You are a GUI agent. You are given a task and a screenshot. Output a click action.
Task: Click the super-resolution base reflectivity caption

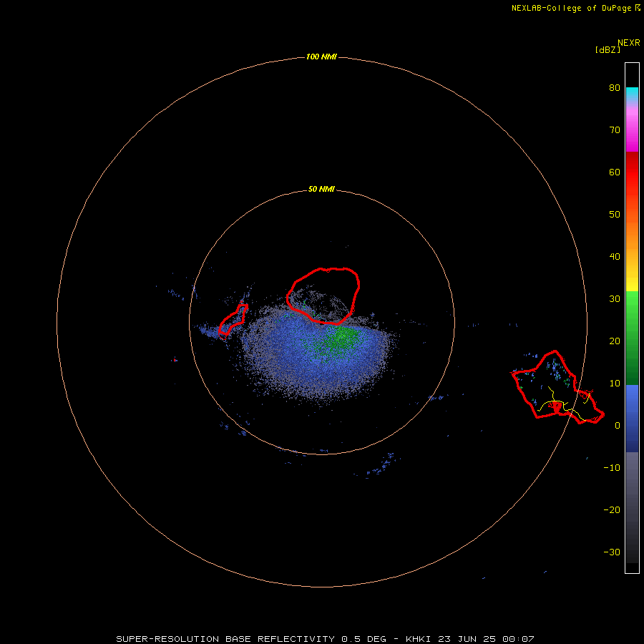click(325, 639)
